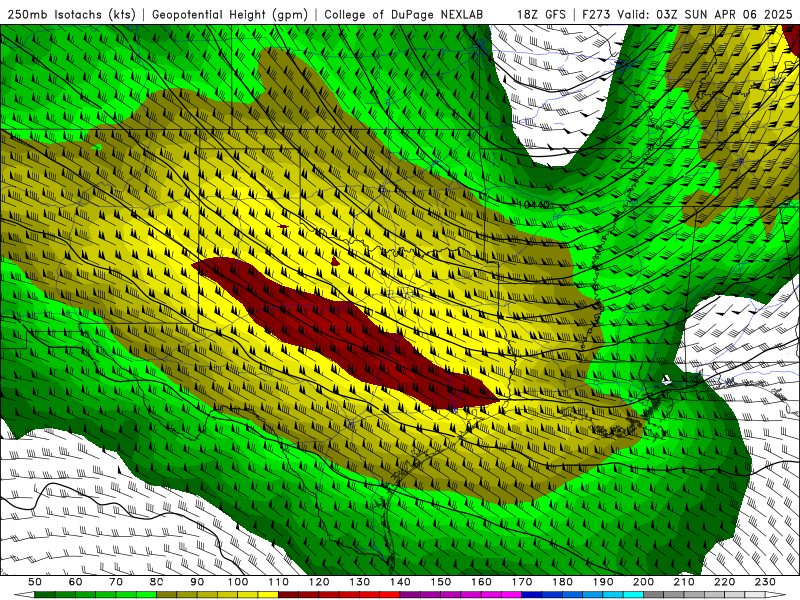Click the bright yellow swatch left of 110

pos(268,595)
